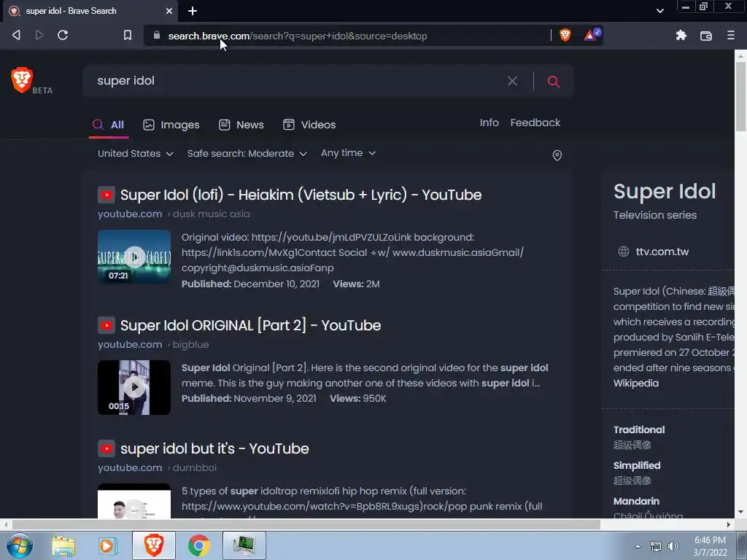
Task: Click the Brave Search lion logo
Action: 22,80
